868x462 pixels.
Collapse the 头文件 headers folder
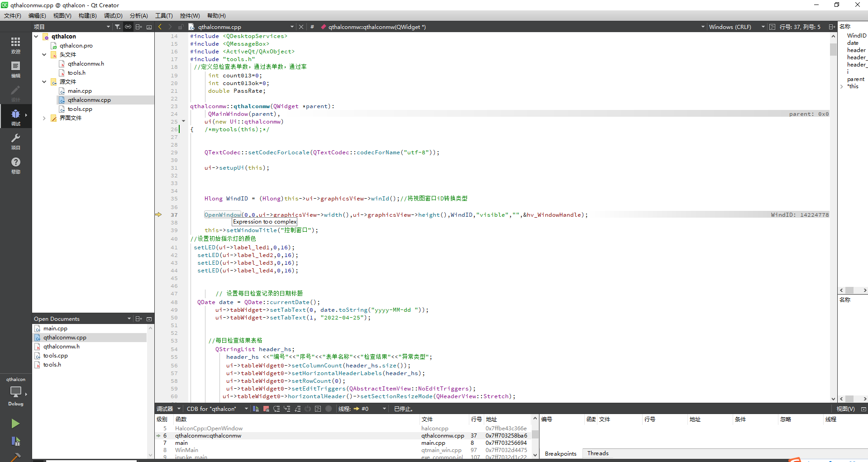[44, 54]
